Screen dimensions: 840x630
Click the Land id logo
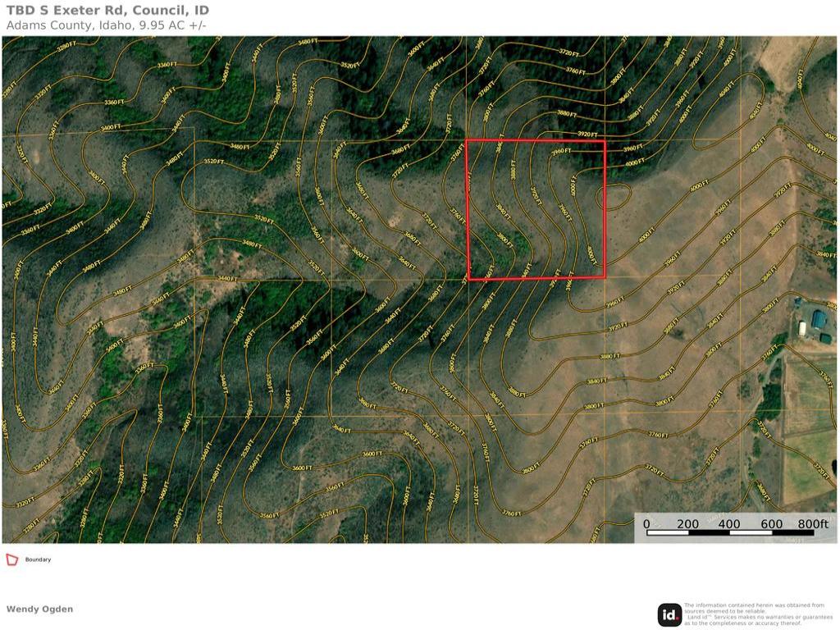[x=669, y=614]
